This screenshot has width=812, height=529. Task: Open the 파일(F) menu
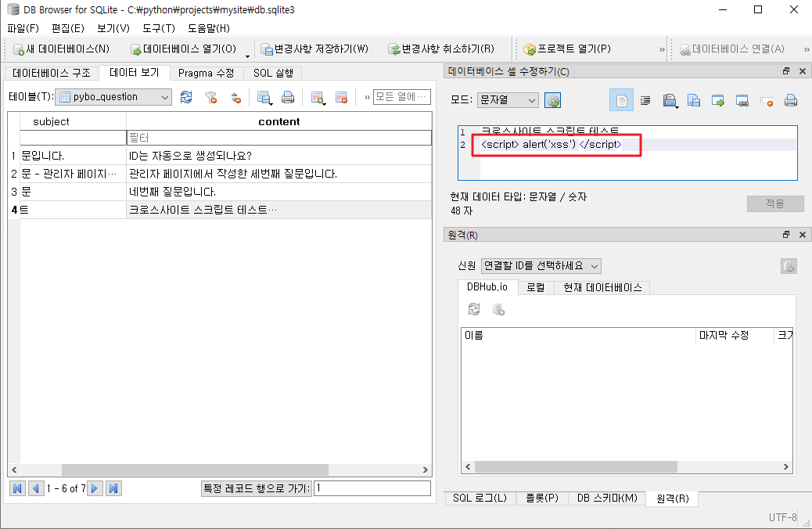(23, 28)
